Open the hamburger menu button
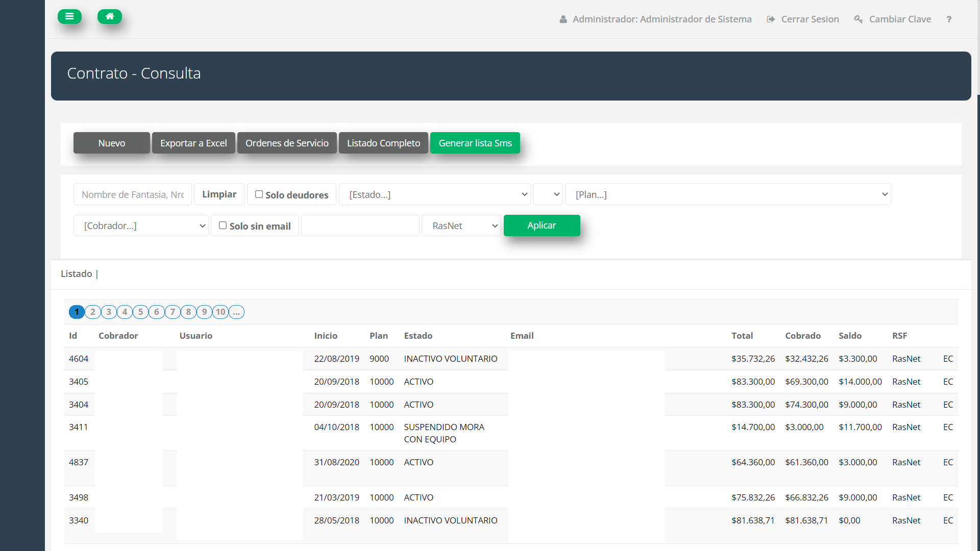The height and width of the screenshot is (551, 980). pos(69,17)
